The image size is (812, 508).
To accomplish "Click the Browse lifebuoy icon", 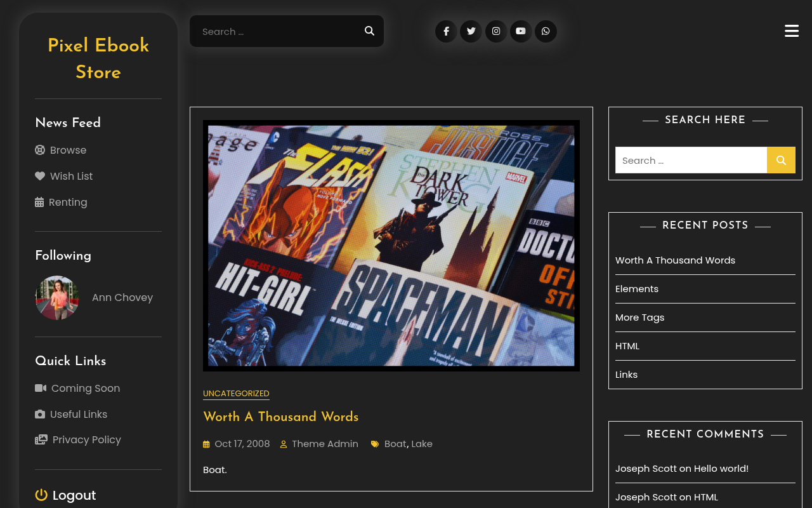I will click(x=40, y=150).
